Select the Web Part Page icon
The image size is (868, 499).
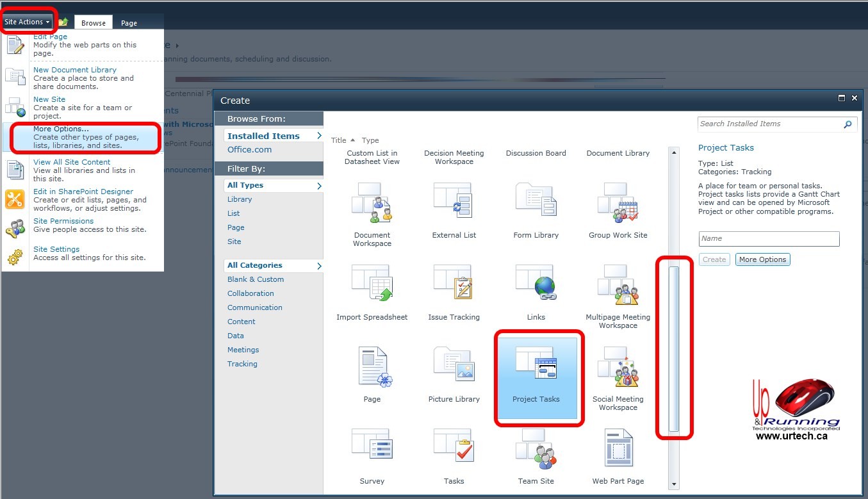[x=618, y=448]
